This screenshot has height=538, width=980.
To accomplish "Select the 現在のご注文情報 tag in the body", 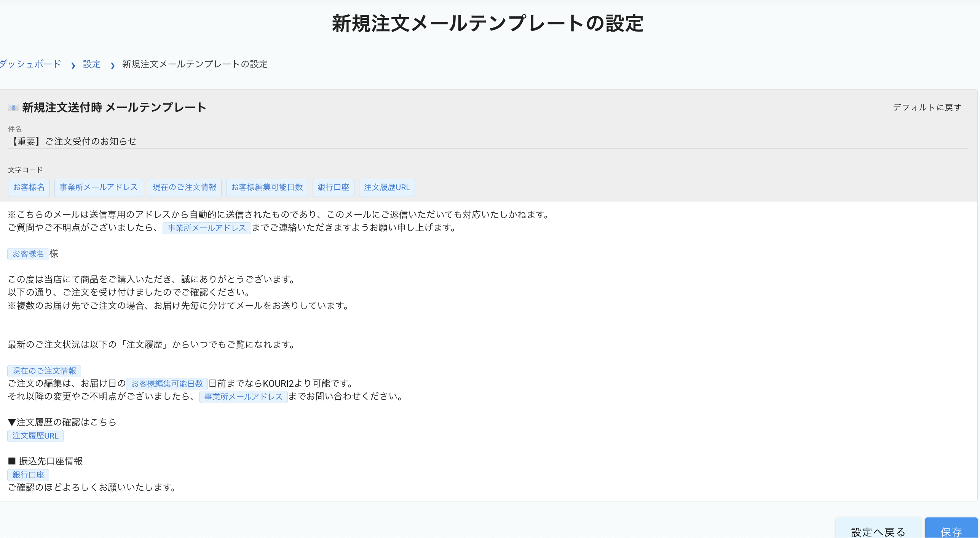I will 44,371.
